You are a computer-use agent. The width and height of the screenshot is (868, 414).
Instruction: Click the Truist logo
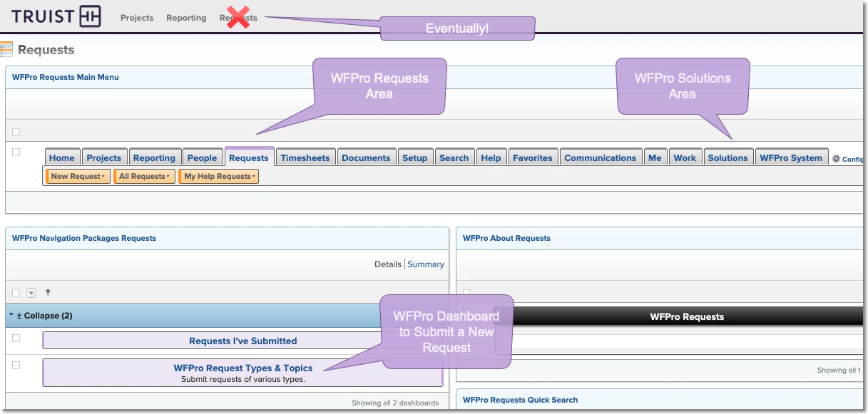[56, 16]
